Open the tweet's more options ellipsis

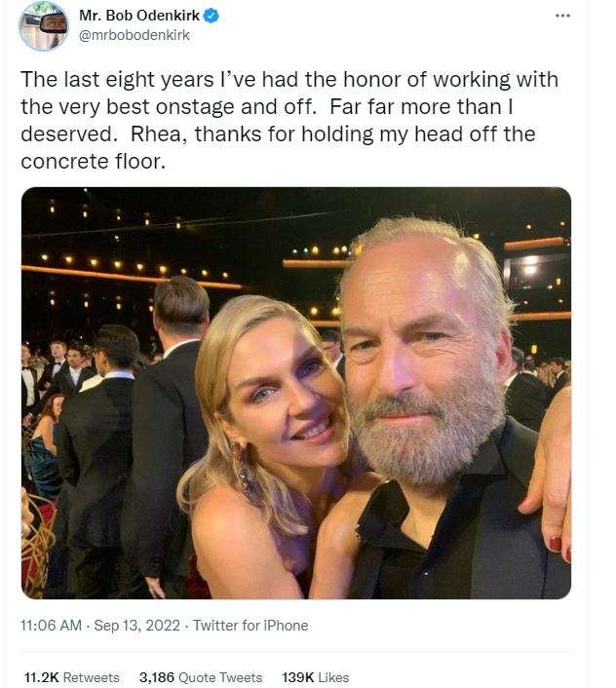(x=562, y=17)
